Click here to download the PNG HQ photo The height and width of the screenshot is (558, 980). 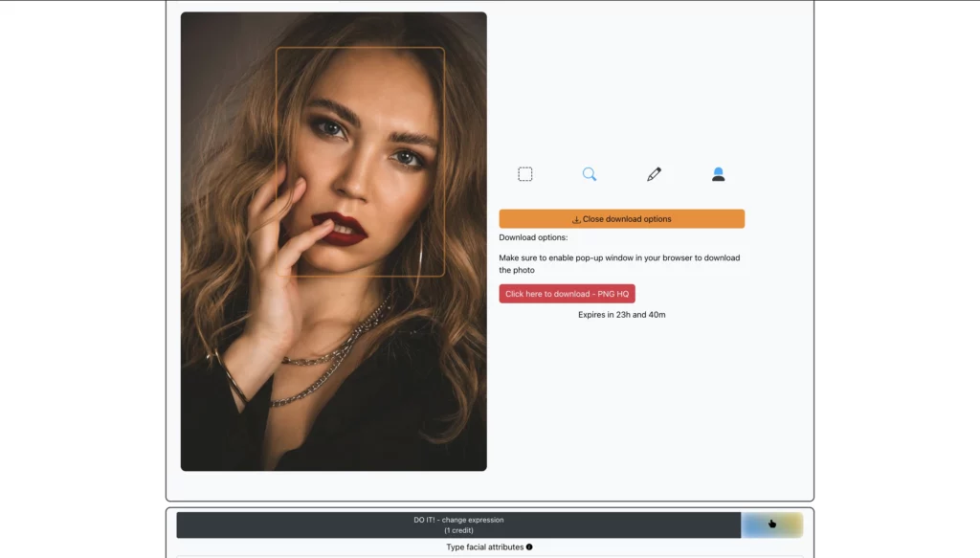pos(567,294)
